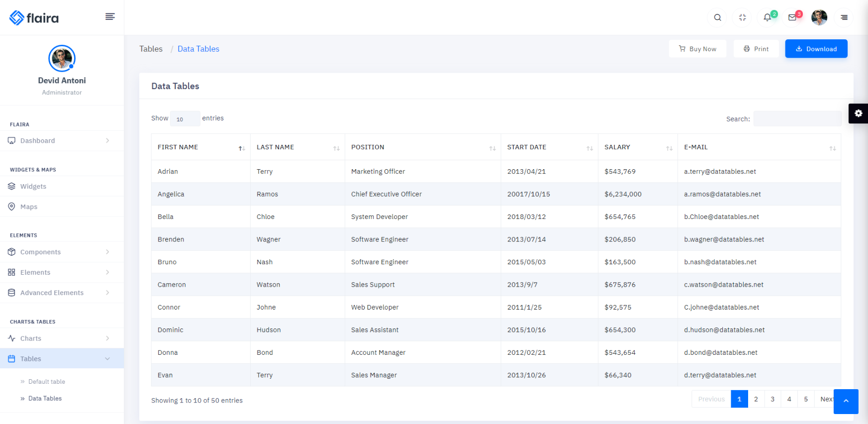Click the email d.hudson@datatables.net

click(x=724, y=330)
